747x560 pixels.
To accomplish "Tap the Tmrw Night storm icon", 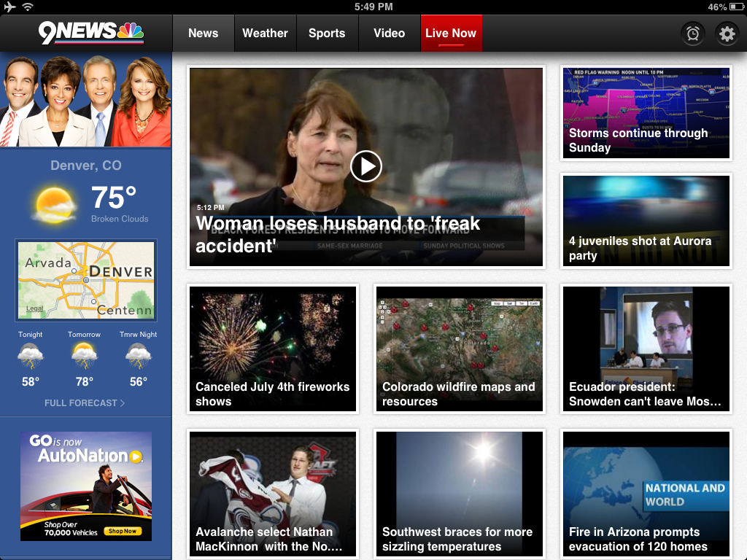I will click(x=139, y=356).
